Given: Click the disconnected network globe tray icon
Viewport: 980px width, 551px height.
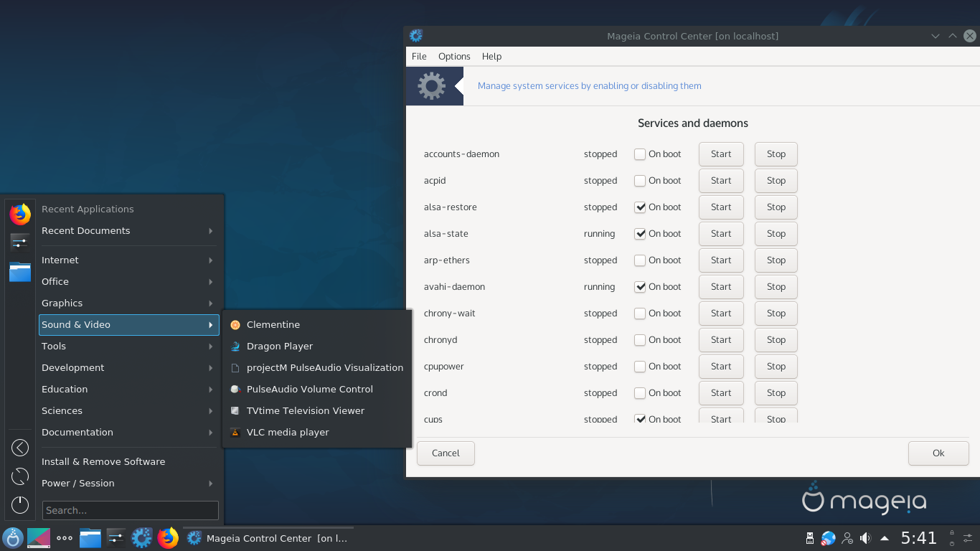Looking at the screenshot, I should coord(829,538).
